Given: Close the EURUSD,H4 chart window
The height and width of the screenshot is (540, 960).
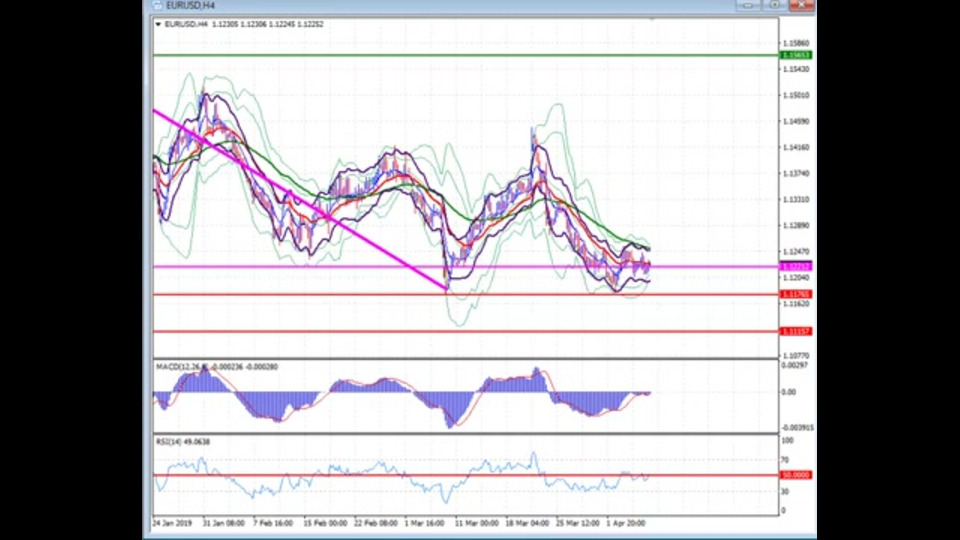Looking at the screenshot, I should (801, 5).
